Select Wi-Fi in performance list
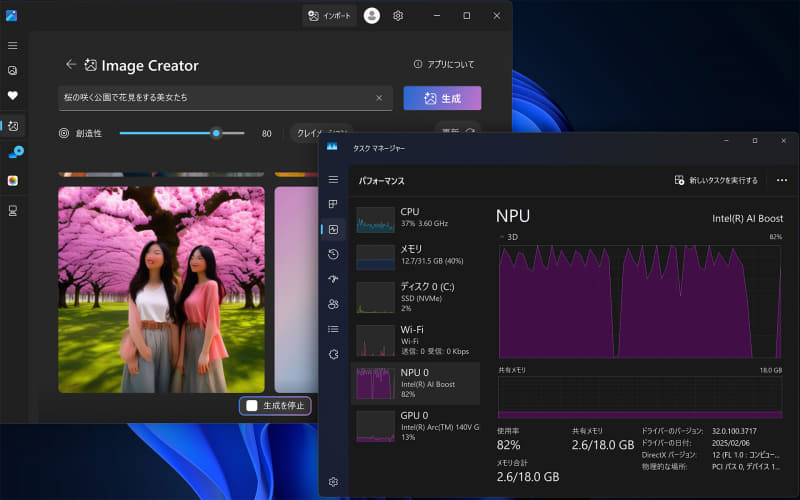The width and height of the screenshot is (800, 500). 415,340
